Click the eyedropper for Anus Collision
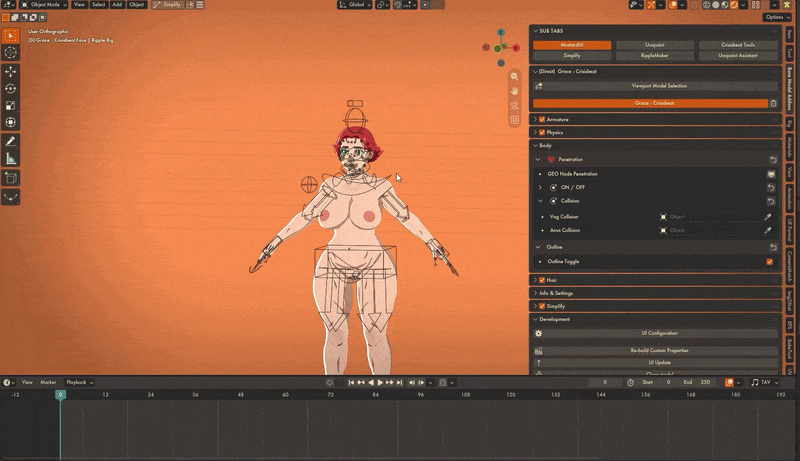The image size is (800, 461). coord(767,230)
